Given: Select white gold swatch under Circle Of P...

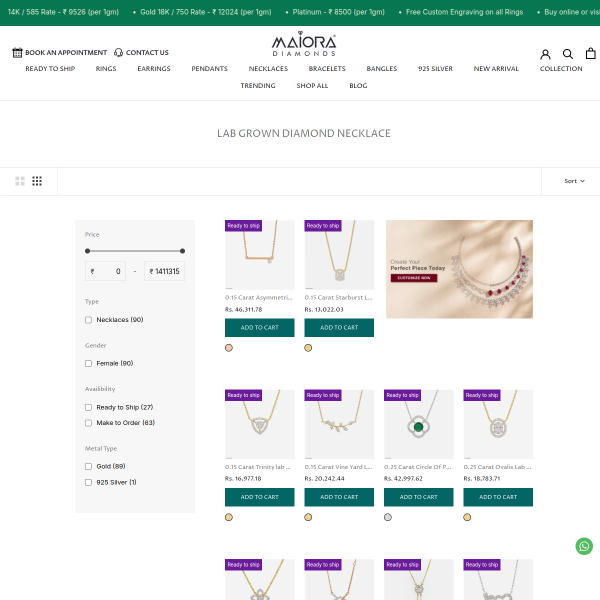Looking at the screenshot, I should pos(388,517).
